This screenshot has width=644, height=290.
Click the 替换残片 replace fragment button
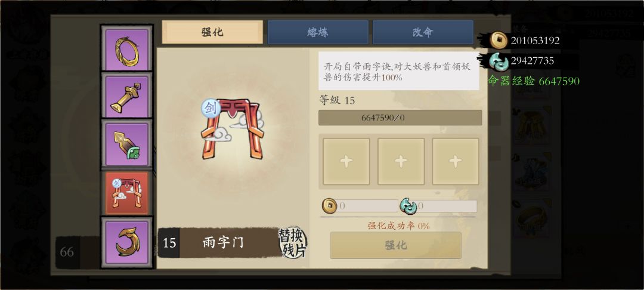(292, 242)
